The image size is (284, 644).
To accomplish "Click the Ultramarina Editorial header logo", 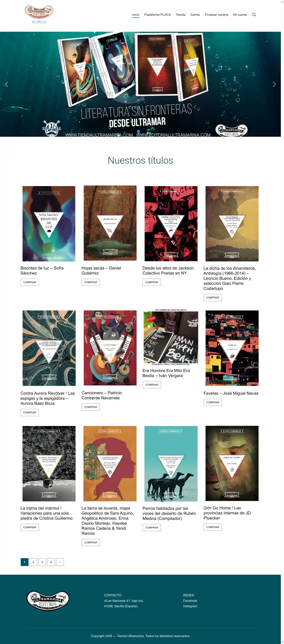I will coord(39,14).
